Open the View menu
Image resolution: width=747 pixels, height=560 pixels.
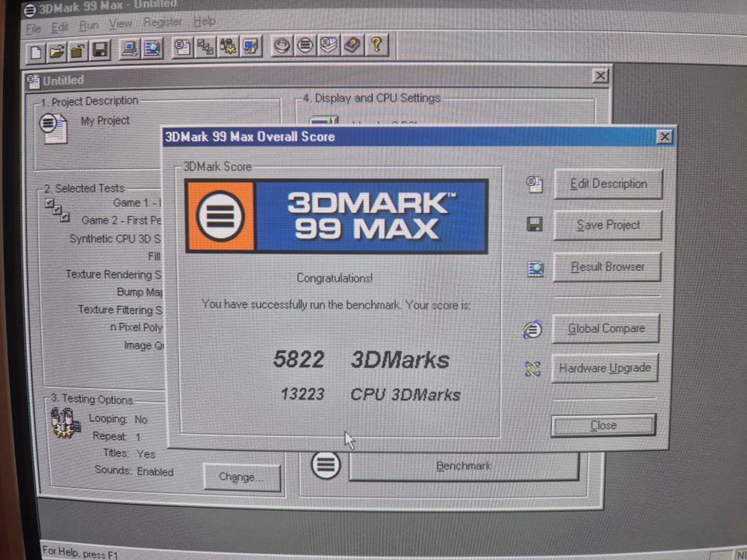pos(120,23)
